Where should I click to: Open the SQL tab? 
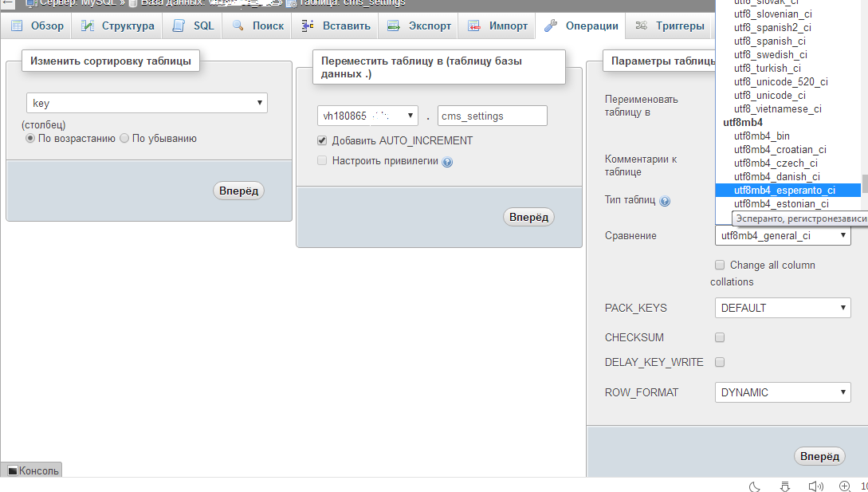[x=192, y=26]
